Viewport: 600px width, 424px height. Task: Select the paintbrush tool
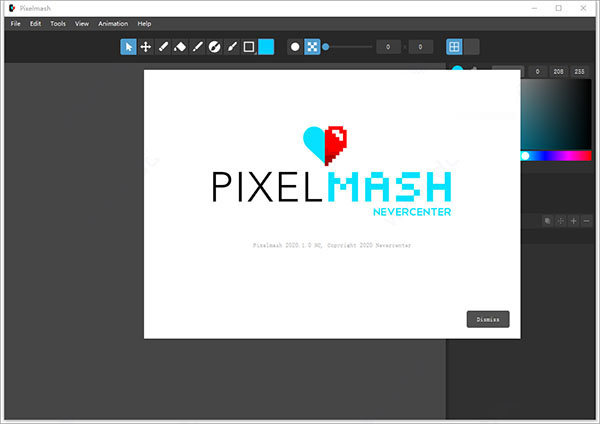pyautogui.click(x=232, y=47)
